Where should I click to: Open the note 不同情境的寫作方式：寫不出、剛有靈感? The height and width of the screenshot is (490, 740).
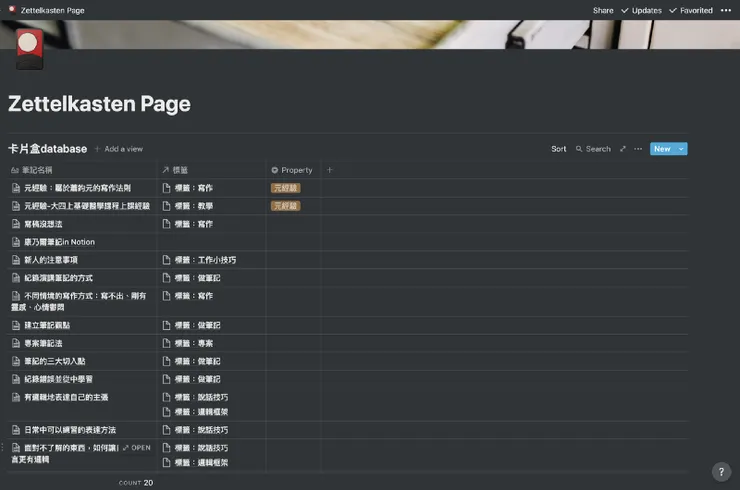coord(78,302)
